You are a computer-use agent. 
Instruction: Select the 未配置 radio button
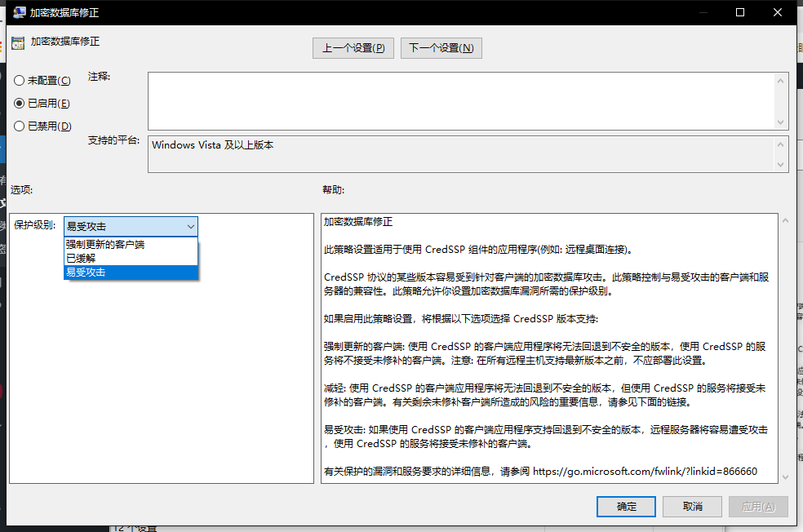tap(20, 81)
